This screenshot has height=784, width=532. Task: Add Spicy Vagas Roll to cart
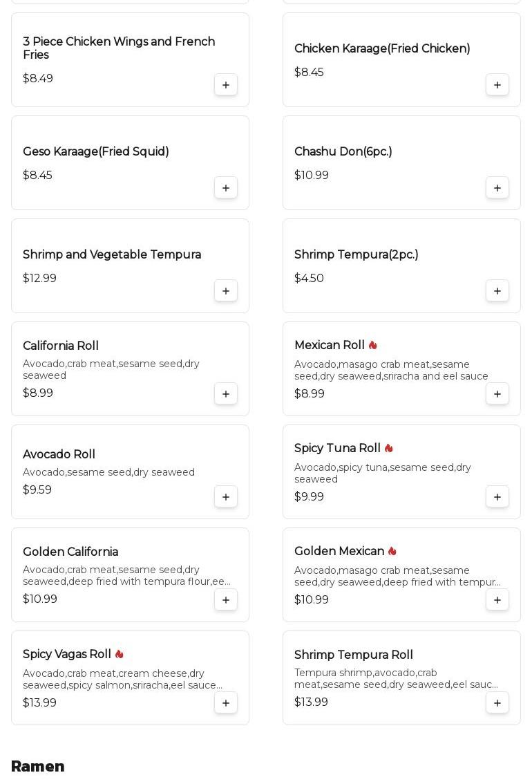(x=226, y=703)
